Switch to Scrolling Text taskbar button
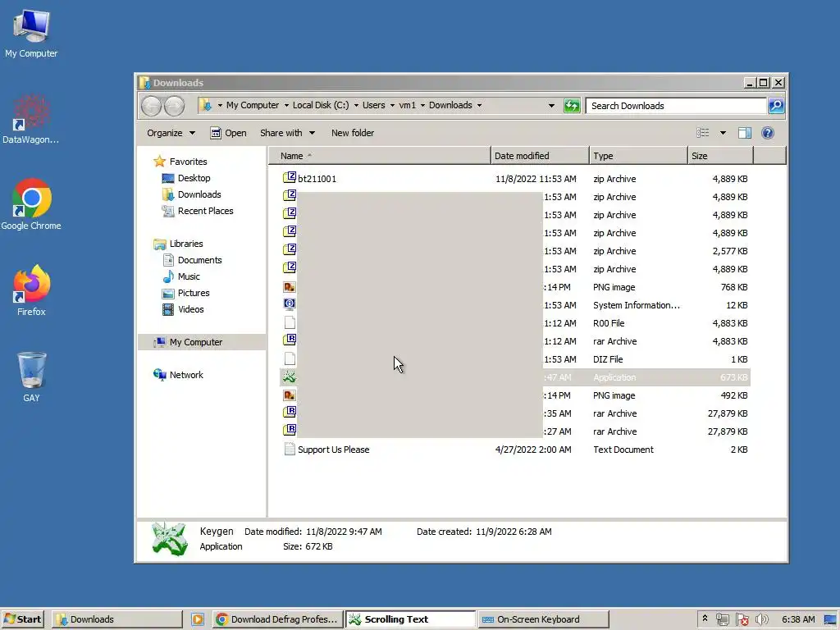Image resolution: width=840 pixels, height=630 pixels. pyautogui.click(x=410, y=619)
